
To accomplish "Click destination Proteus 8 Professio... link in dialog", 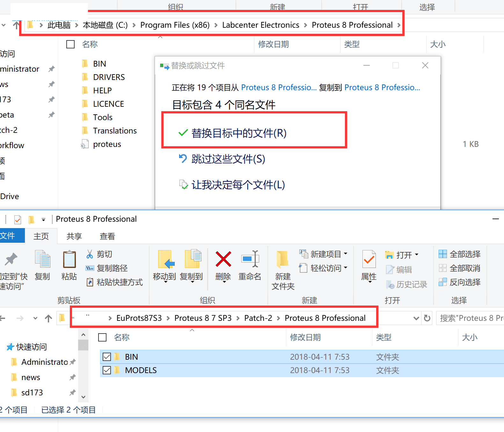I will 382,87.
